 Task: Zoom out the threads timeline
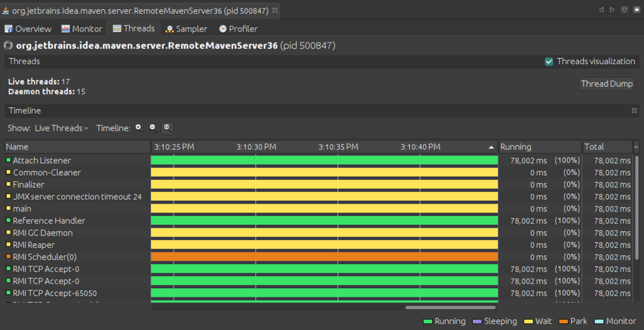click(x=153, y=128)
